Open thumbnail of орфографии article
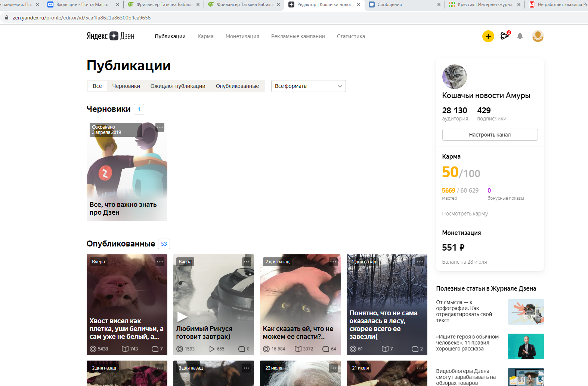The height and width of the screenshot is (386, 588). (526, 312)
